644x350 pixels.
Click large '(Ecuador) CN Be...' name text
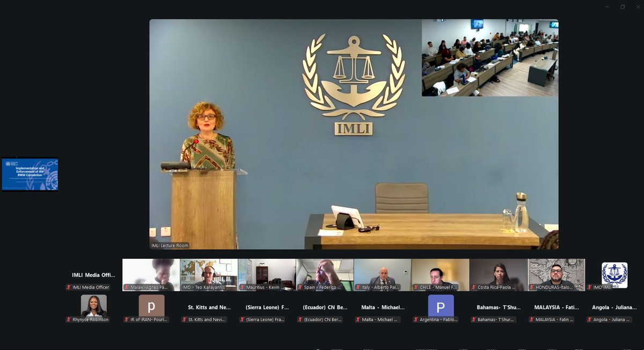(325, 308)
